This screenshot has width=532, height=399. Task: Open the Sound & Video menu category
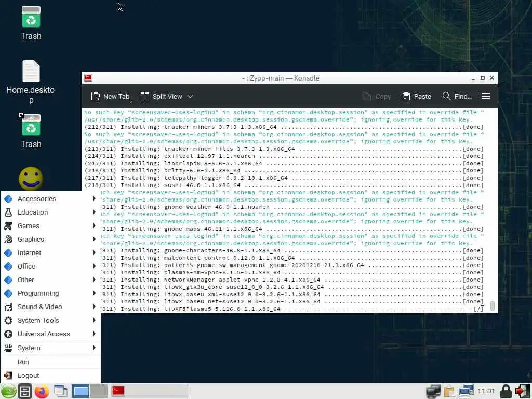tap(50, 307)
